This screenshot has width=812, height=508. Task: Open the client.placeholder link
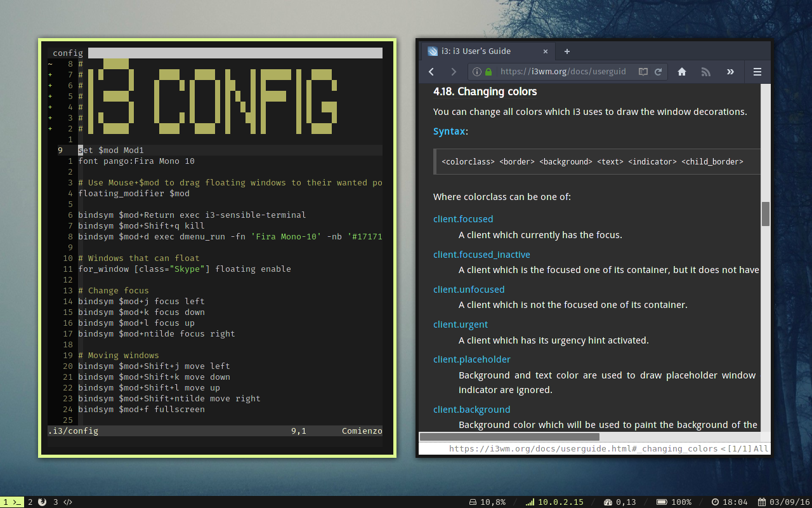[x=472, y=359]
